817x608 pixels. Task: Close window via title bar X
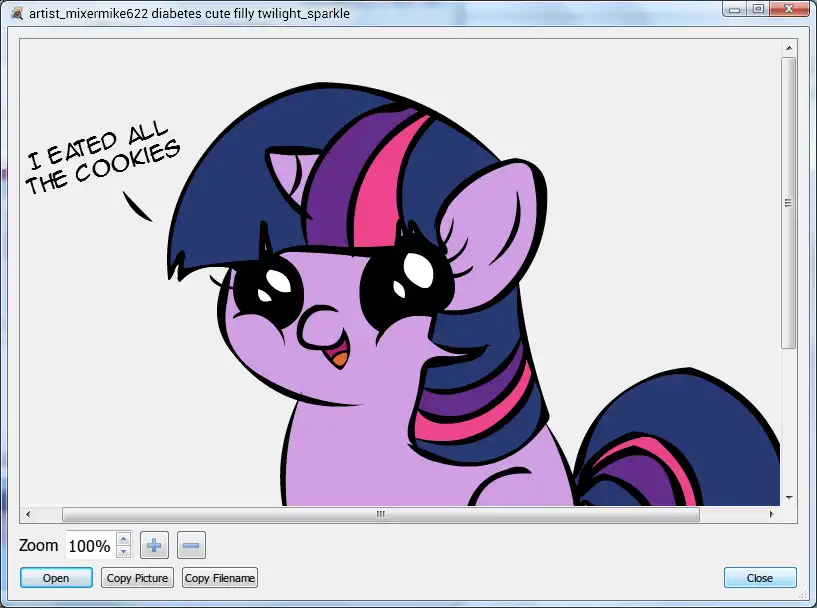(789, 9)
